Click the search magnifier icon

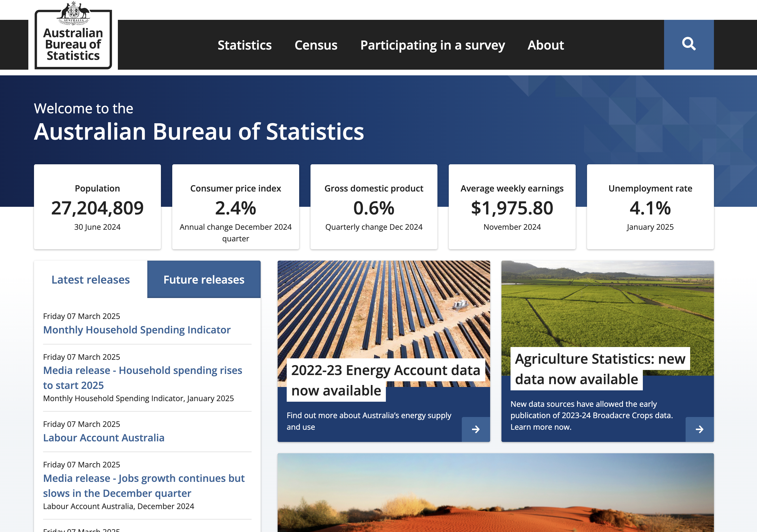688,44
